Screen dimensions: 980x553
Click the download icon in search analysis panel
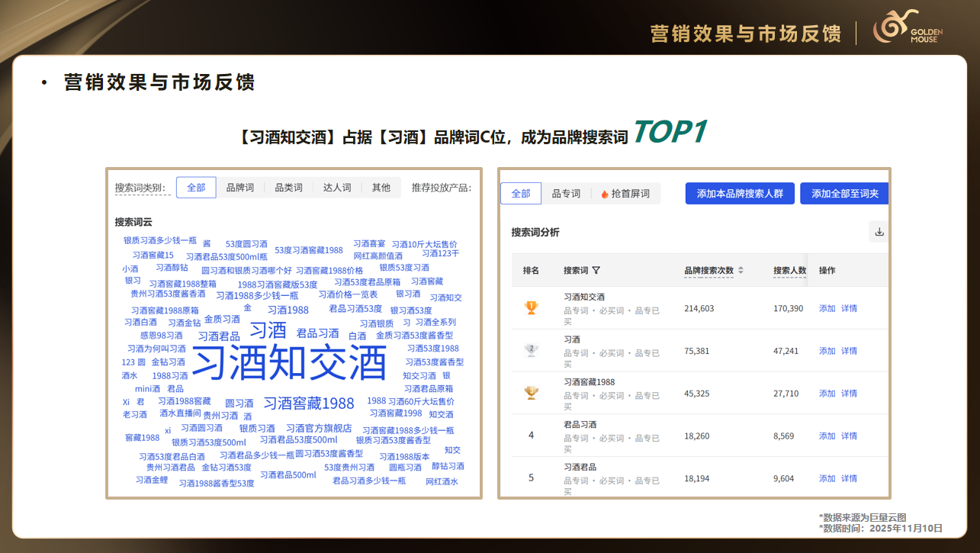point(879,232)
